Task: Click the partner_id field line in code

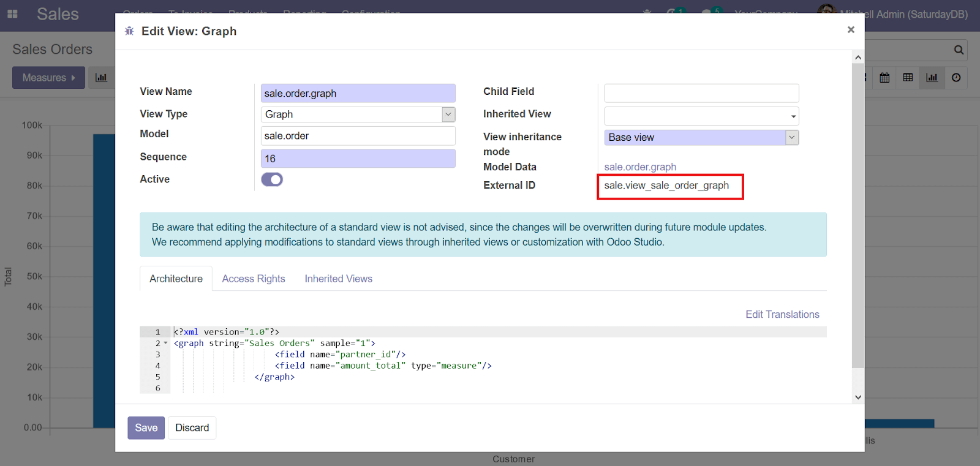Action: click(340, 355)
